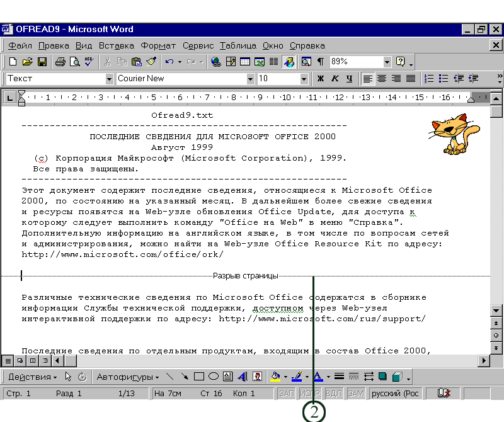Insert WordArt with the slanted A icon
504x422 pixels.
tap(243, 377)
